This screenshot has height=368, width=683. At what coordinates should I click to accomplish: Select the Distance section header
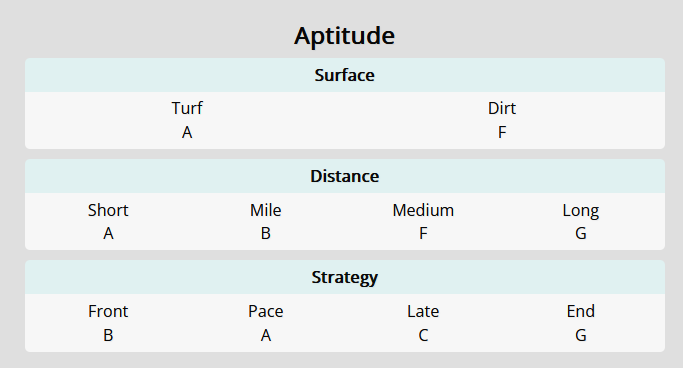[345, 176]
